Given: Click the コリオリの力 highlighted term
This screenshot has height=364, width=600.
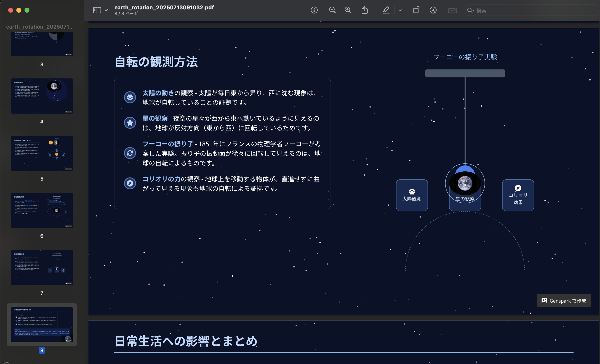Looking at the screenshot, I should [x=161, y=179].
